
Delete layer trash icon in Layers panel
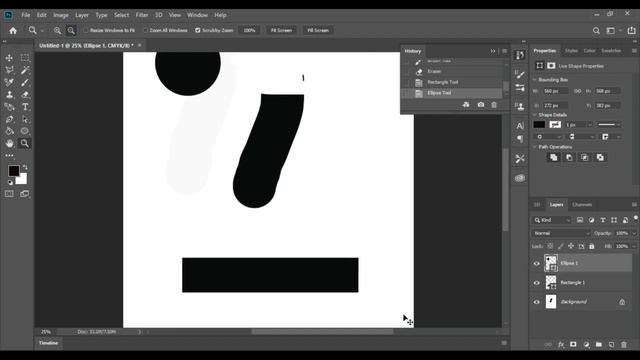(624, 344)
